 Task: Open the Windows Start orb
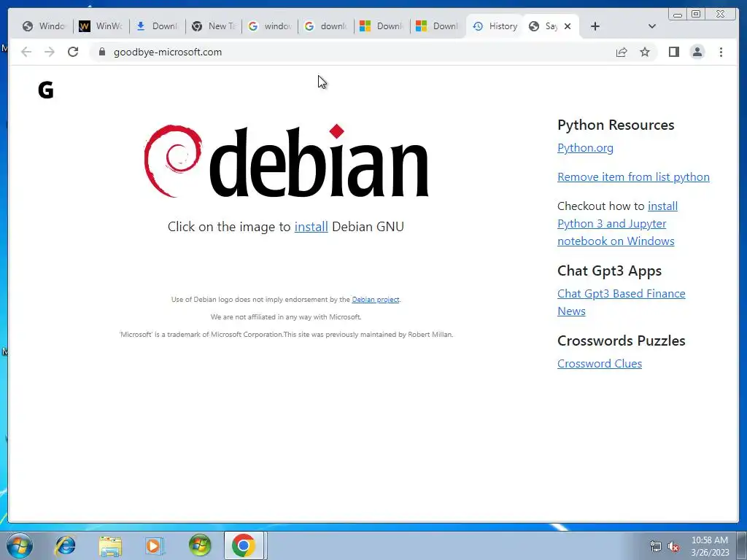[20, 545]
